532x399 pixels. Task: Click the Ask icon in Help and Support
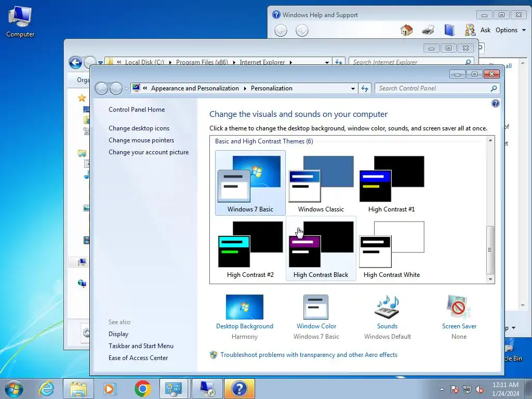coord(470,30)
